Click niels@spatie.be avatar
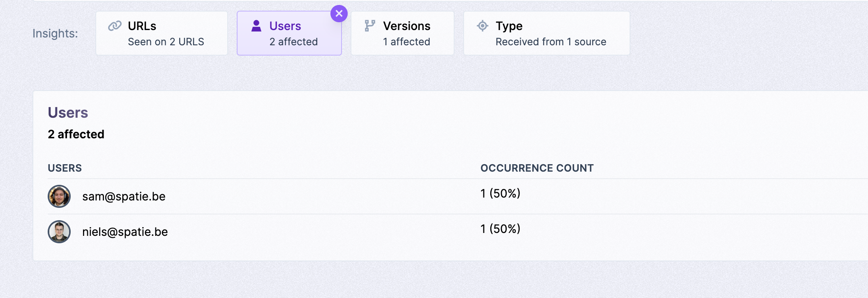The image size is (868, 298). pos(59,232)
